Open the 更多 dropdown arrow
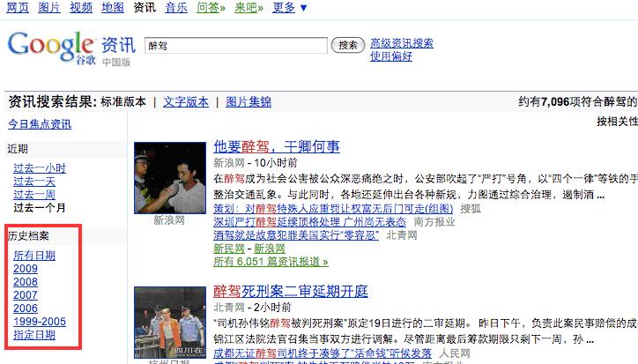Viewport: 638px width, 364px height. (x=303, y=8)
